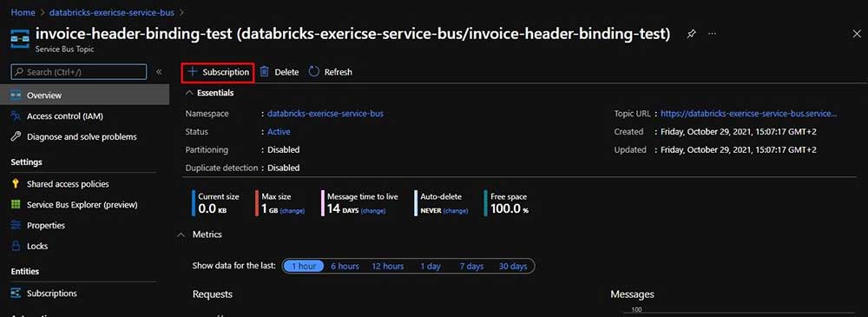
Task: Click the Duplicate detection Disabled value
Action: coord(284,168)
